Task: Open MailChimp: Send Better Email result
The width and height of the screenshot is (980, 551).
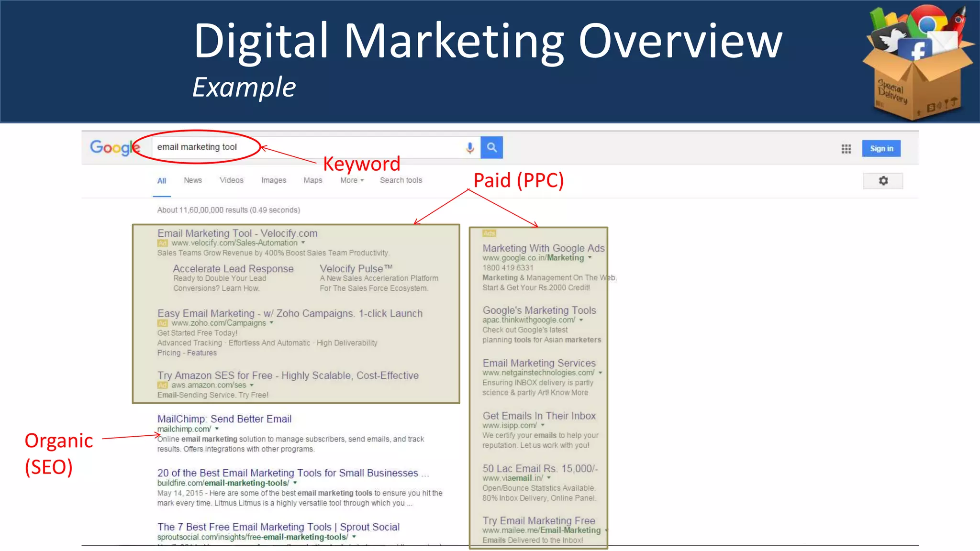Action: click(224, 419)
